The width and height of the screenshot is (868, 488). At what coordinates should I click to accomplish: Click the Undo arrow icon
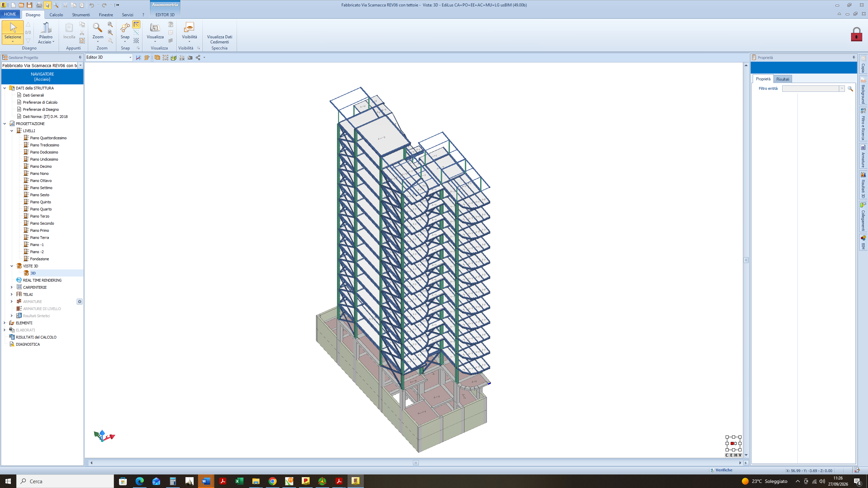click(92, 5)
